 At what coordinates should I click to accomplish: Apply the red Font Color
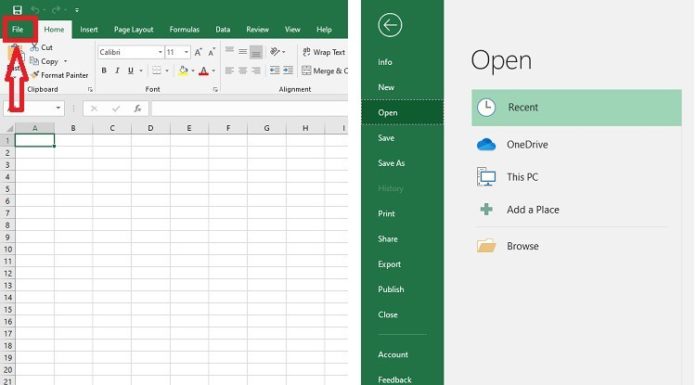[204, 71]
